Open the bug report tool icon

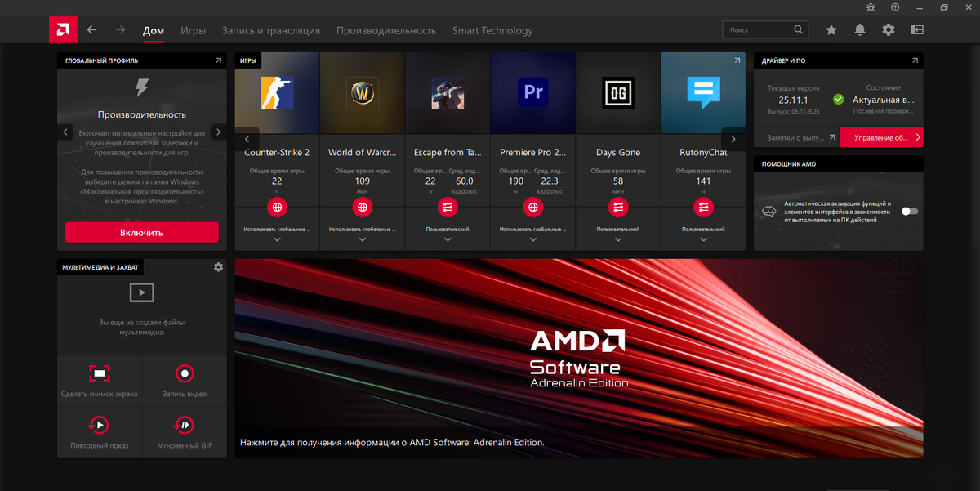pos(871,7)
